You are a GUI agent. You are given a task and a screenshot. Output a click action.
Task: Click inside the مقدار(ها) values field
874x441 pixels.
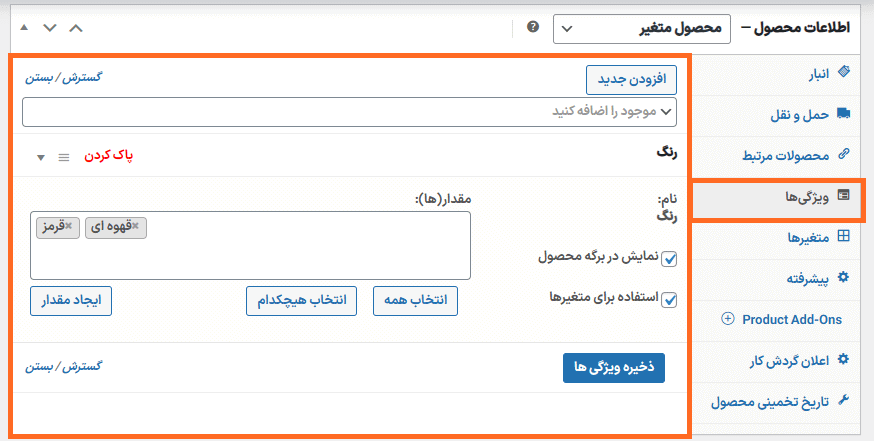[250, 256]
